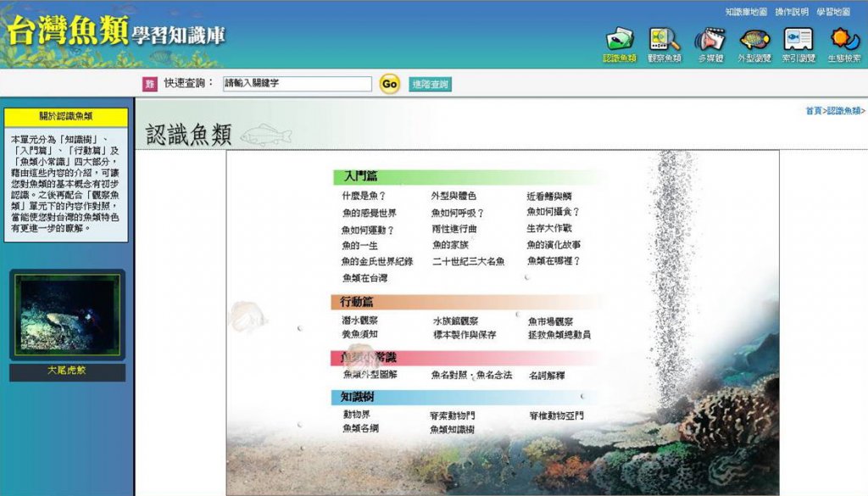868x496 pixels.
Task: Open the 索引瀏覽 index card icon
Action: tap(798, 44)
